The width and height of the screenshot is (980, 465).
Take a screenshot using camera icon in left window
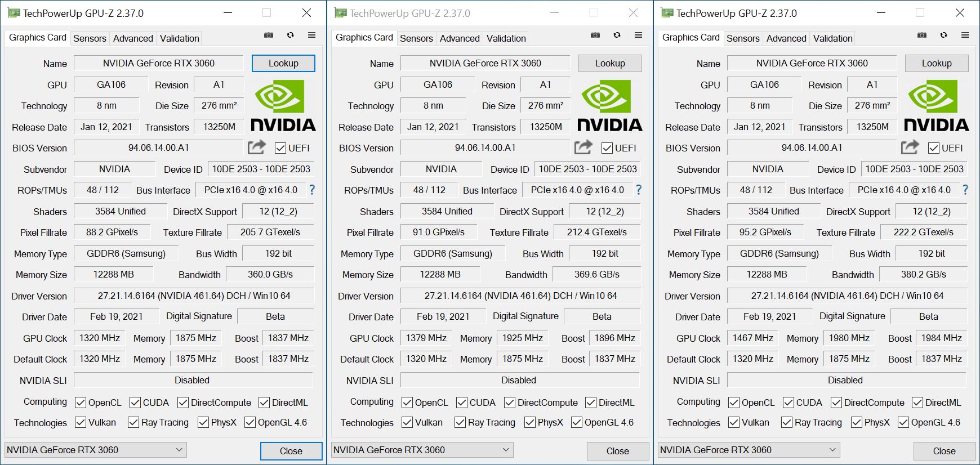(269, 35)
